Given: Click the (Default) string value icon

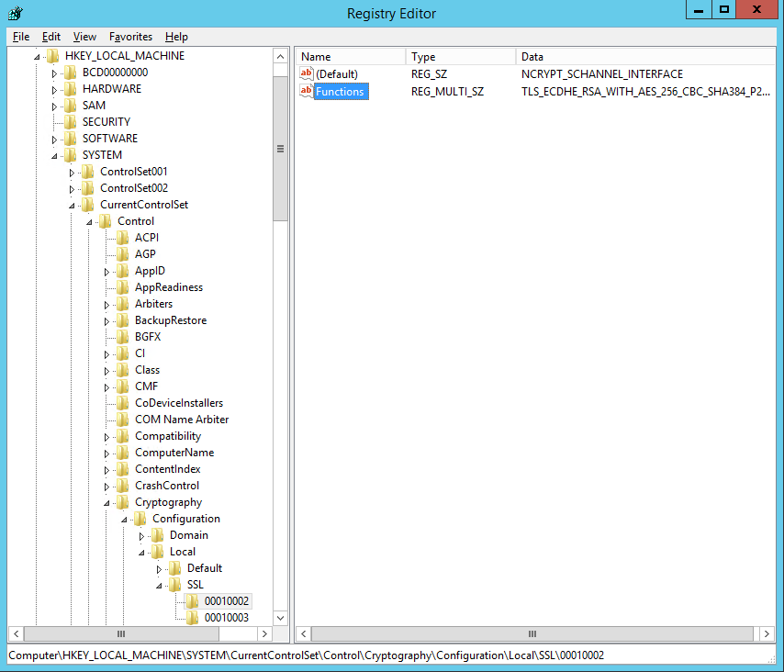Looking at the screenshot, I should coord(306,73).
